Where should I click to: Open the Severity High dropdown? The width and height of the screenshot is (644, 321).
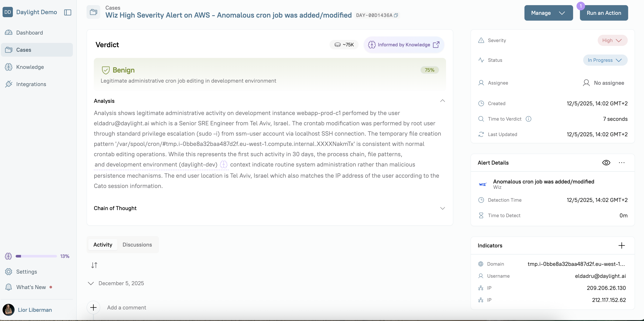point(612,40)
